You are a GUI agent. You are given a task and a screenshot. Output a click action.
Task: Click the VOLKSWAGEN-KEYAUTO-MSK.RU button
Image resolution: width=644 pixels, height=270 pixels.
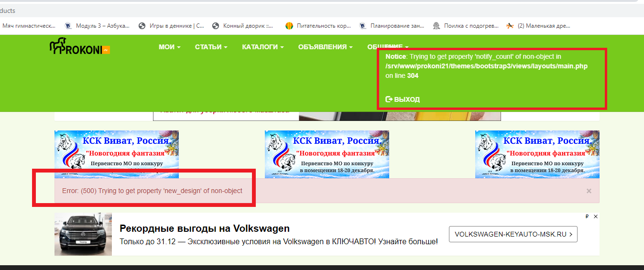[513, 235]
